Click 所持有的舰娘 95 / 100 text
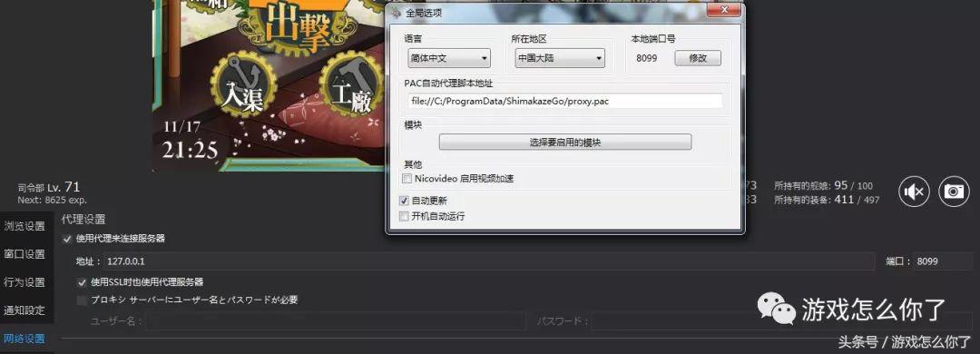This screenshot has height=354, width=980. tap(823, 186)
